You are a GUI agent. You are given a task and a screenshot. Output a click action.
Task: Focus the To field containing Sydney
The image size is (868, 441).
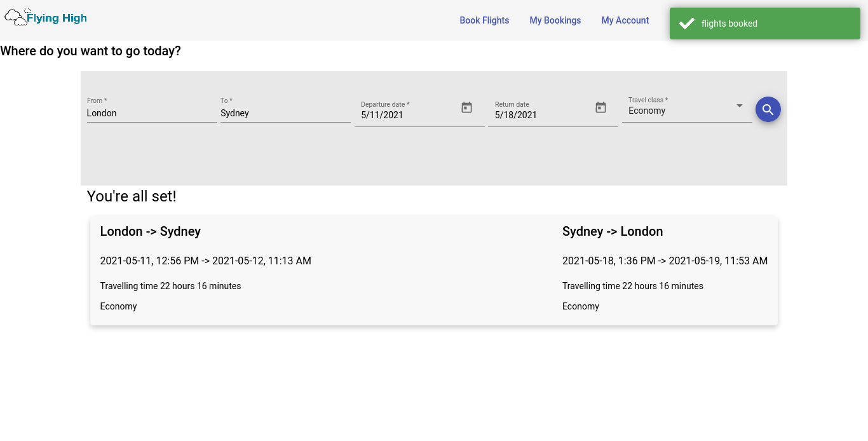click(x=285, y=113)
